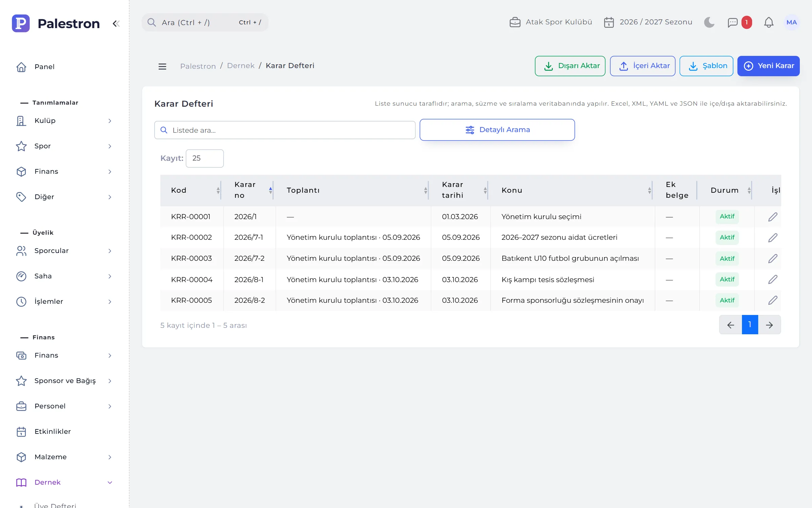
Task: Edit row KRR-00005 with pencil icon
Action: point(772,300)
